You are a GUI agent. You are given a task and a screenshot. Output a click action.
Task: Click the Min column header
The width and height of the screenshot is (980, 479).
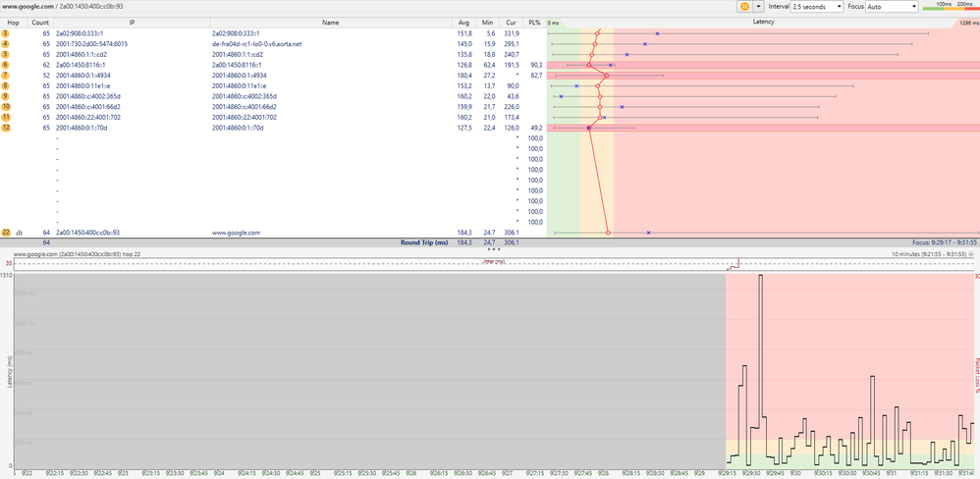[x=487, y=23]
